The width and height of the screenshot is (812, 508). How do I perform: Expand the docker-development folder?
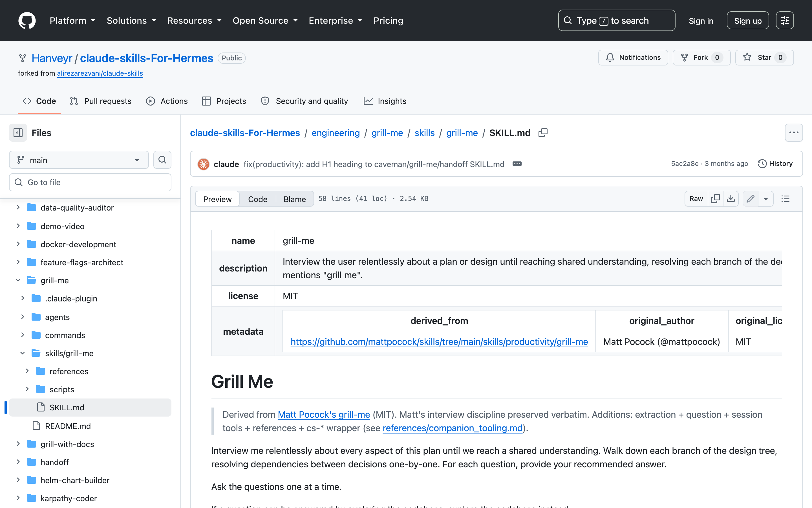coord(18,244)
